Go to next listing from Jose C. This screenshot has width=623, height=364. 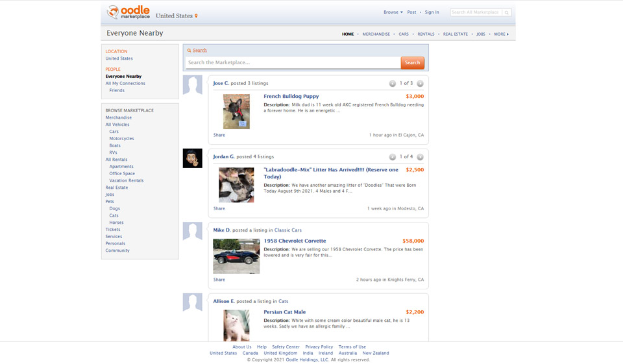click(x=420, y=84)
